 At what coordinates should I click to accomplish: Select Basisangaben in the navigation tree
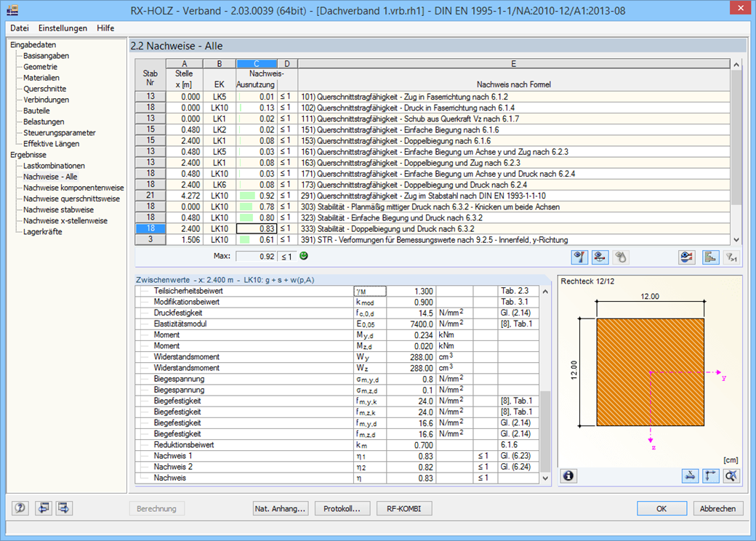pos(46,56)
